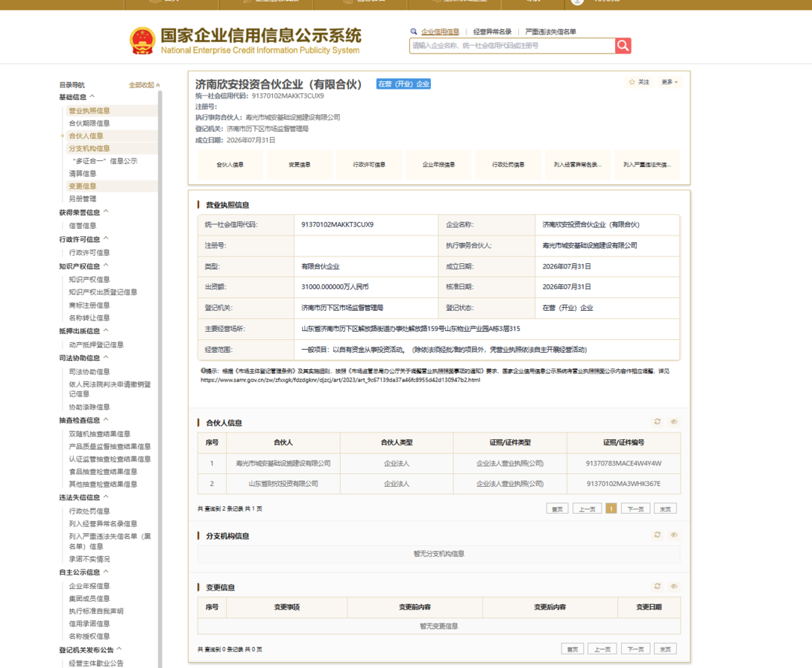Open the 企业年报信息 quick tab

pos(438,165)
